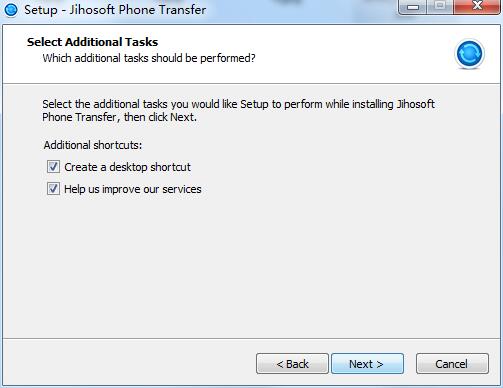Minimize the Setup window

click(413, 7)
